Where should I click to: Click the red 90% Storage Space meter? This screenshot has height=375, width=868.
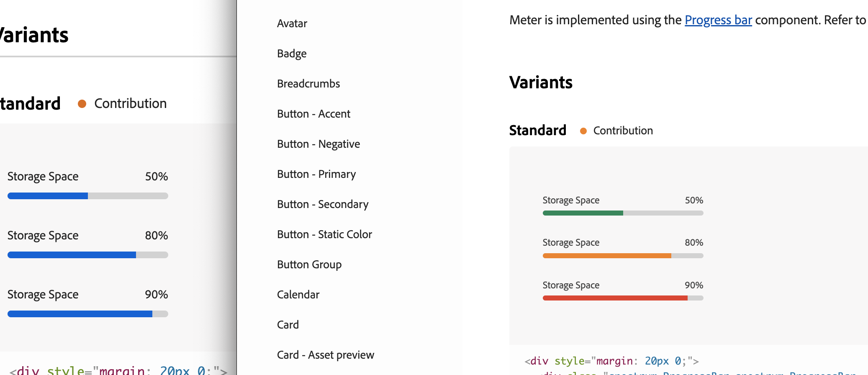(623, 298)
